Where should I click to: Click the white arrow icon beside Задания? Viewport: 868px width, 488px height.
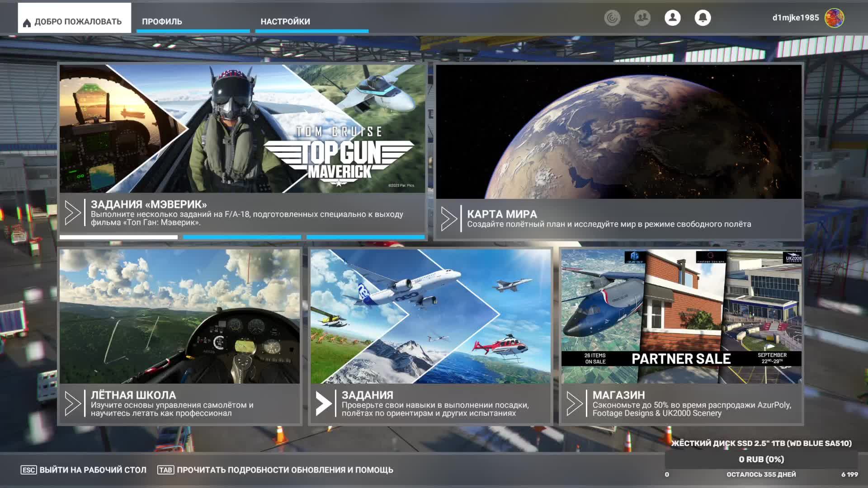(324, 404)
